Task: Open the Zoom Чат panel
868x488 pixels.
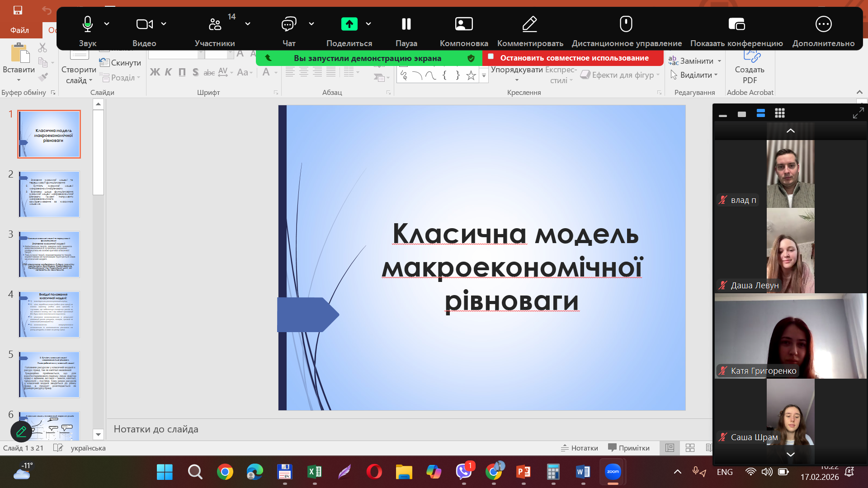Action: 288,24
